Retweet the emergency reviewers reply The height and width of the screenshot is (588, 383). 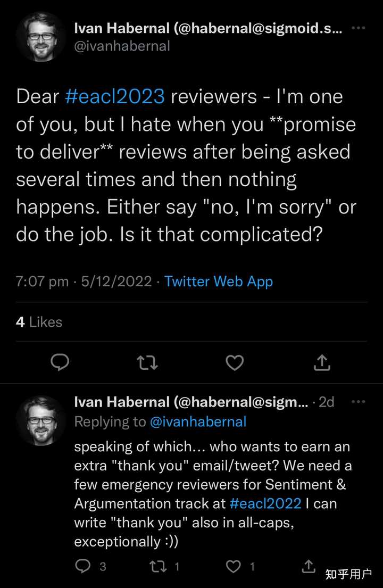(x=159, y=566)
